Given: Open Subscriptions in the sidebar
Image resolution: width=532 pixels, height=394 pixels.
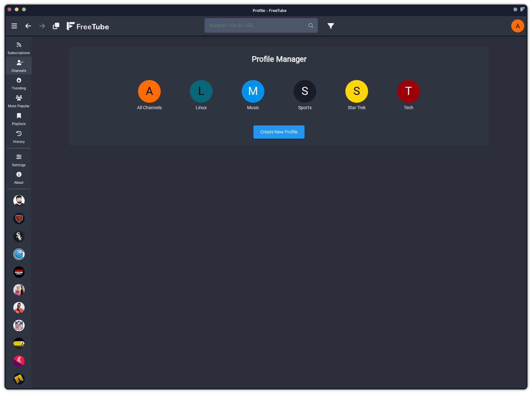Looking at the screenshot, I should [x=19, y=48].
